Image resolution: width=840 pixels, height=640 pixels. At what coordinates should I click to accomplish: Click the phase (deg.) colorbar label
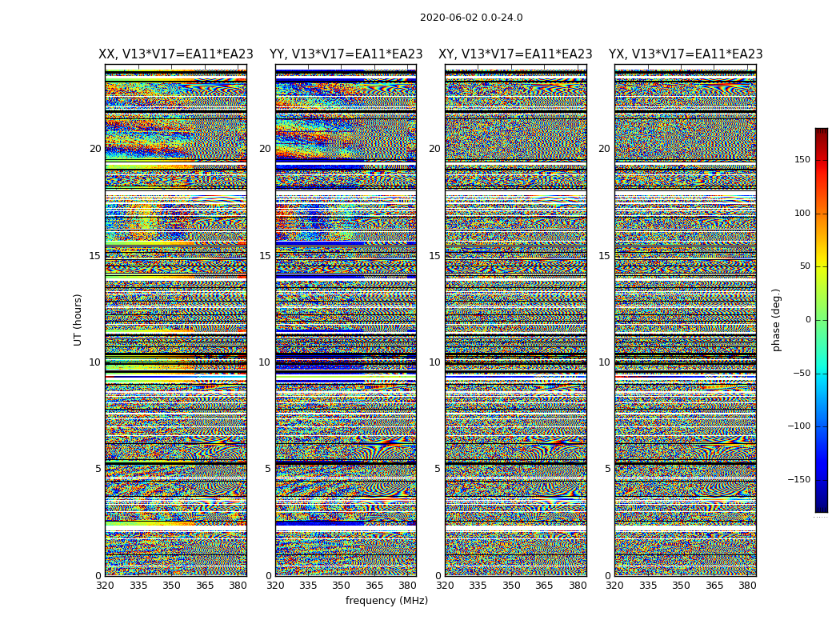pyautogui.click(x=776, y=320)
